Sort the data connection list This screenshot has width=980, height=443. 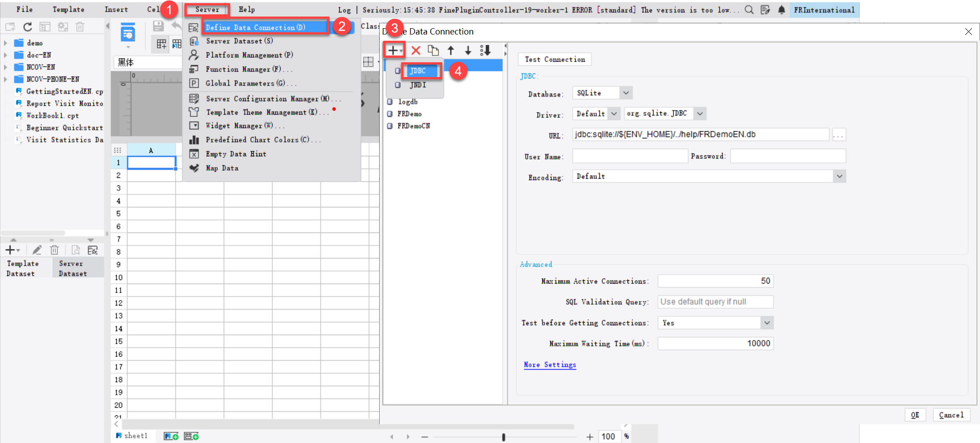click(485, 50)
